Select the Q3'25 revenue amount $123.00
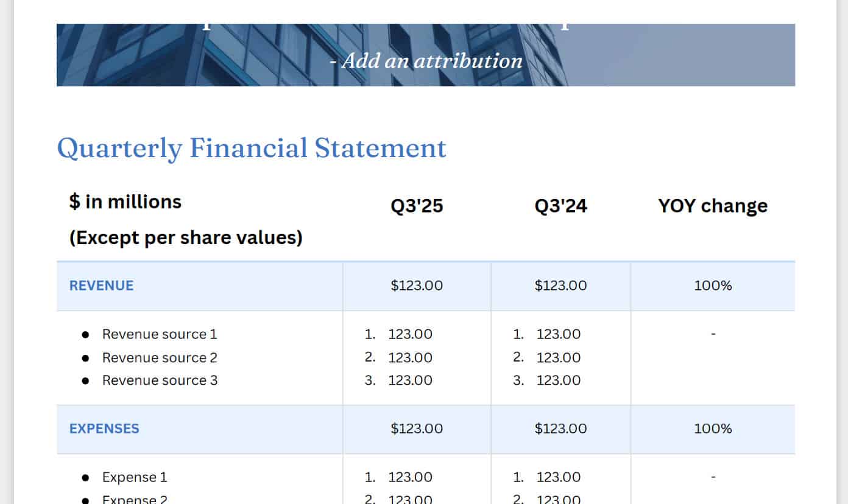Viewport: 848px width, 504px height. coord(417,285)
